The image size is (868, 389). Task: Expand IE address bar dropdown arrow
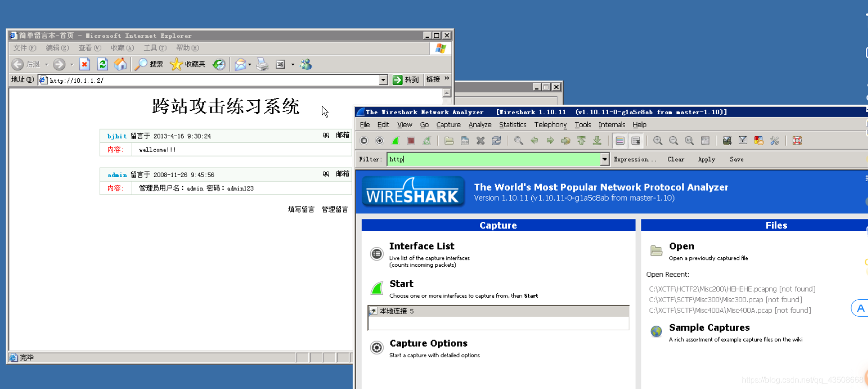point(383,80)
